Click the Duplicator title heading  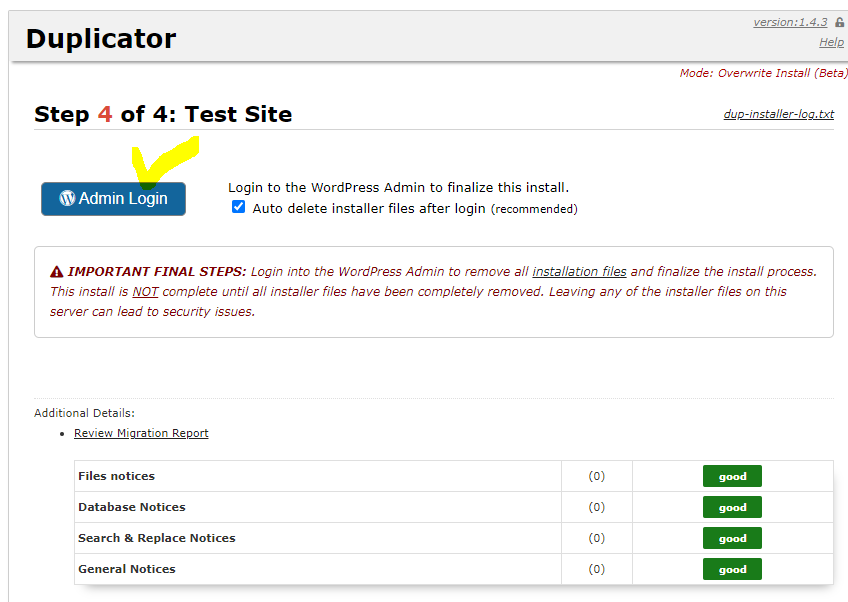[x=101, y=39]
